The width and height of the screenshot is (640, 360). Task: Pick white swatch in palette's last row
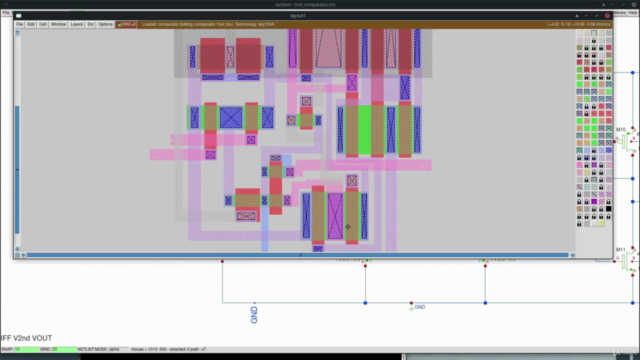coord(594,223)
